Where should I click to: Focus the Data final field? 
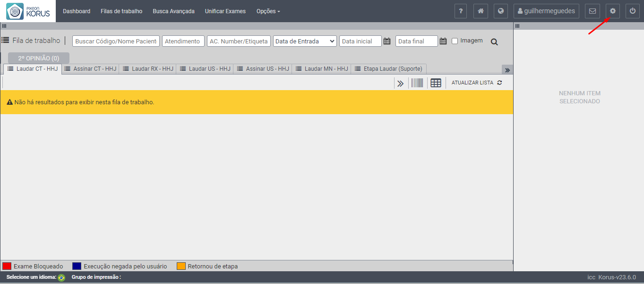417,41
